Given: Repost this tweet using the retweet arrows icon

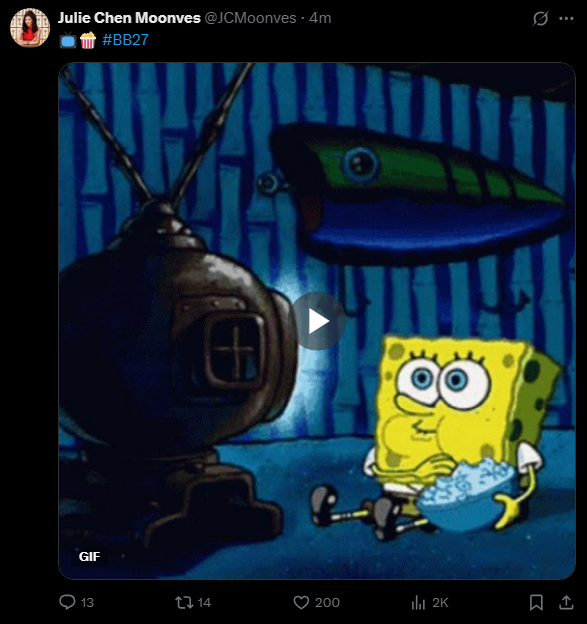Looking at the screenshot, I should click(184, 602).
